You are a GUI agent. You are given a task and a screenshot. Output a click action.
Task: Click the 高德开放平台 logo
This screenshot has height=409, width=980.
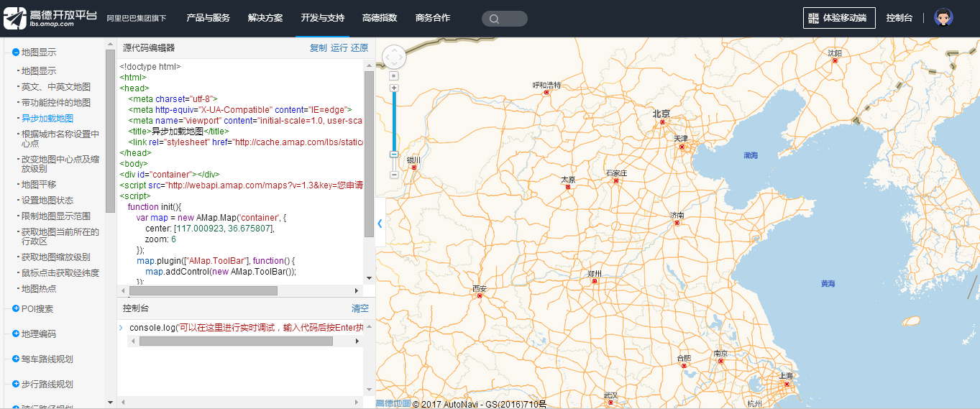pyautogui.click(x=49, y=19)
